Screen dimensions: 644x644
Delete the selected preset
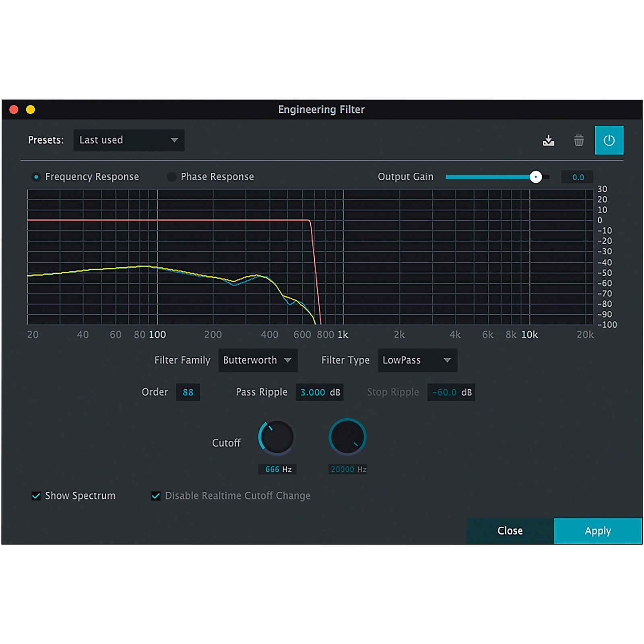[578, 141]
